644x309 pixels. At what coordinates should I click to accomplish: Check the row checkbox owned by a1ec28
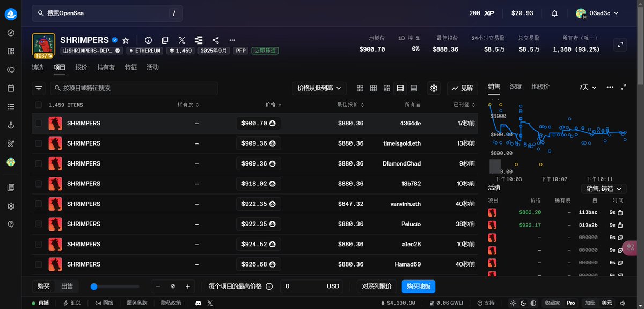click(39, 244)
